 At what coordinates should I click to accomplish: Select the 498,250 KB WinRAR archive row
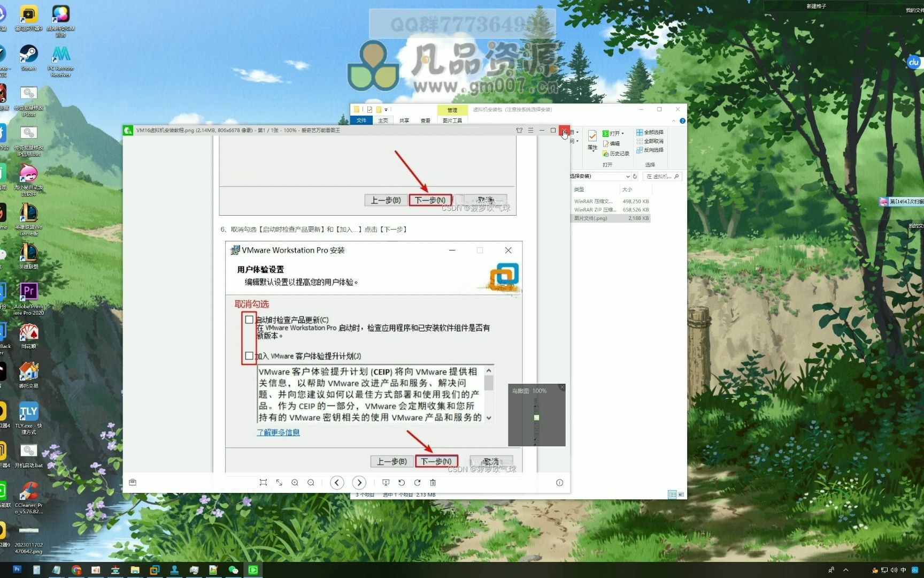(x=611, y=201)
